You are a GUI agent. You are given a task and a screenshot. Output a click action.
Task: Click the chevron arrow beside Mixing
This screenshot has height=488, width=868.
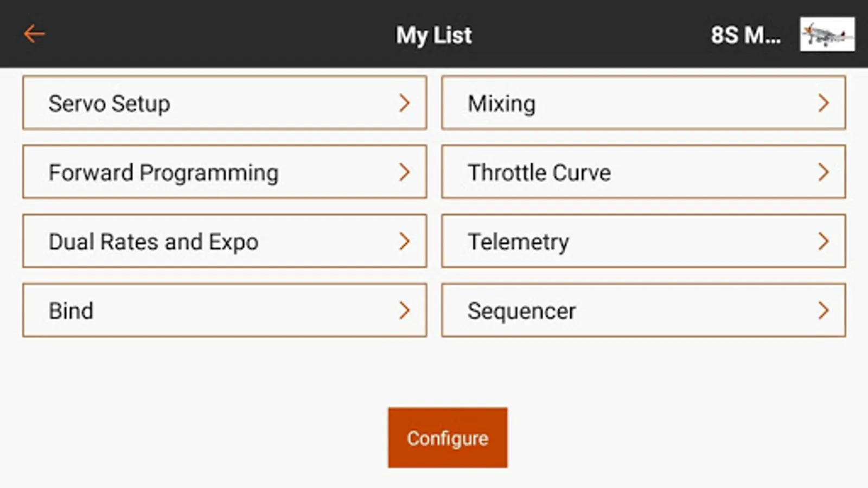tap(824, 103)
